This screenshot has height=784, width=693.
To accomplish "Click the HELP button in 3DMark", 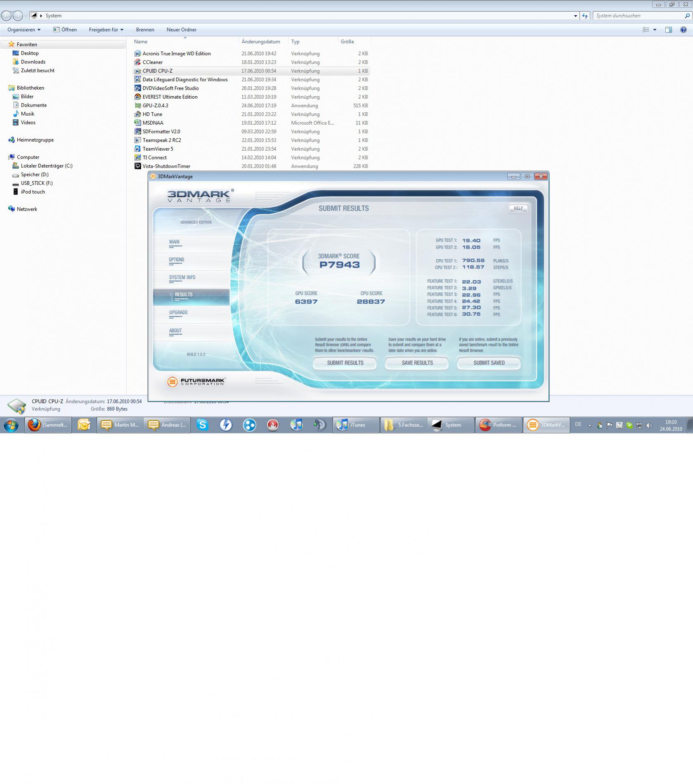I will (x=518, y=208).
